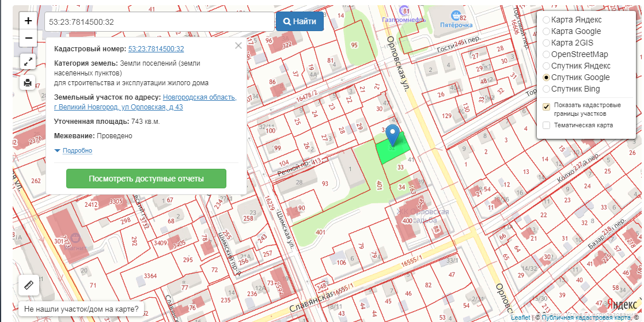This screenshot has width=644, height=322.
Task: Switch to Спутник Bing layer
Action: click(546, 89)
